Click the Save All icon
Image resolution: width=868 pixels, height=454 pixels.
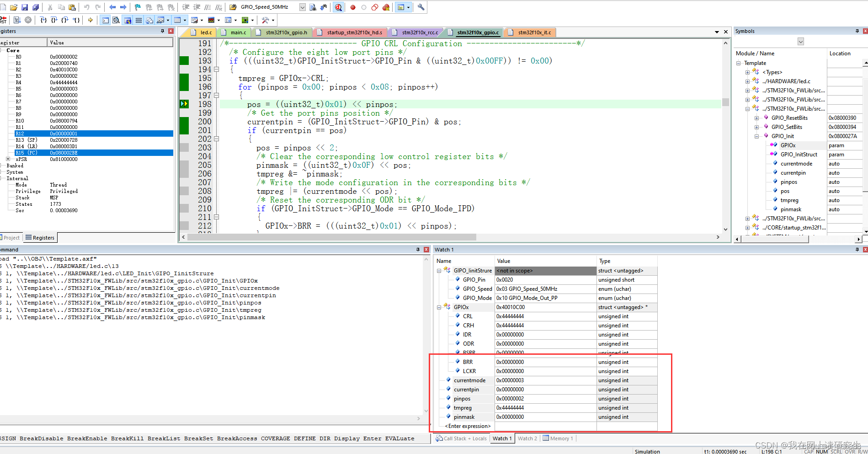tap(35, 7)
